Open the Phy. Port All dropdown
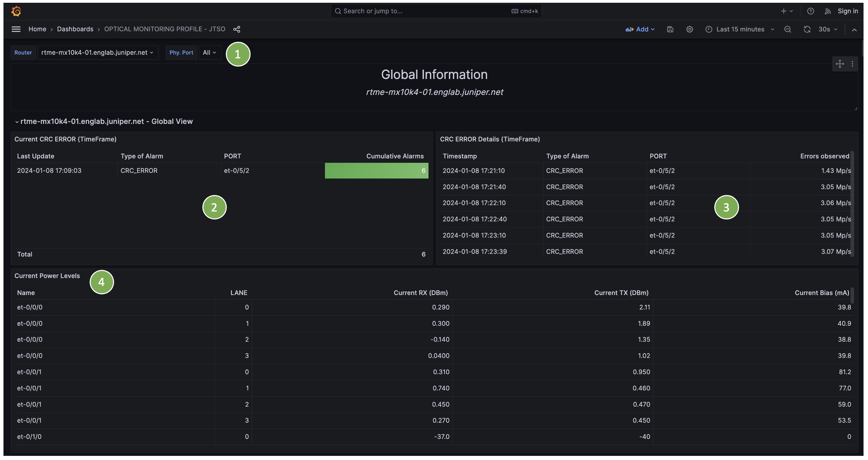The image size is (868, 460). point(209,52)
